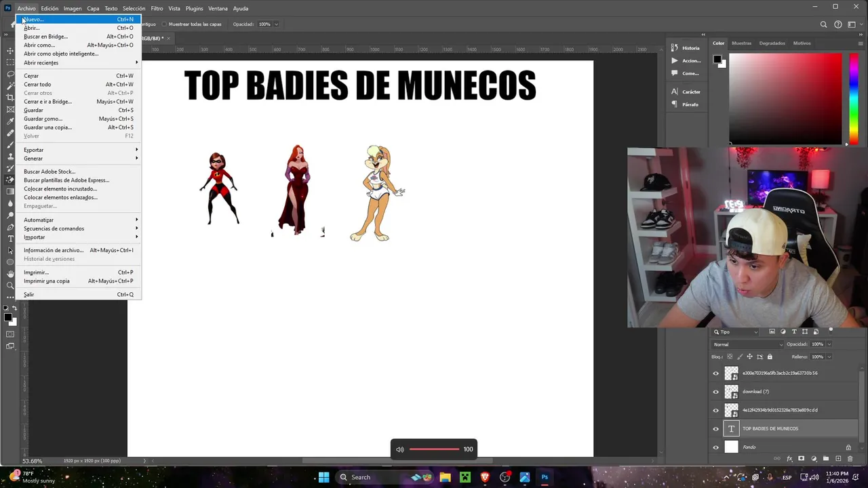The image size is (868, 488).
Task: Select the Clone Stamp tool
Action: click(10, 156)
